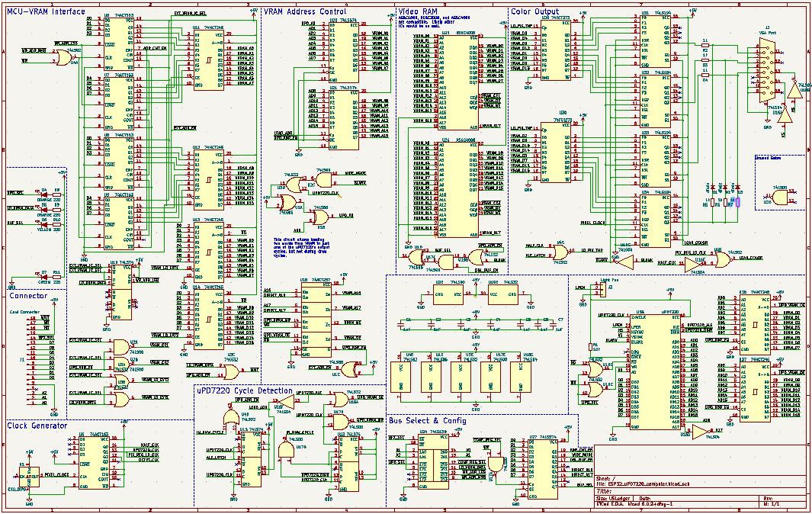Select the Video RAM section label

419,12
